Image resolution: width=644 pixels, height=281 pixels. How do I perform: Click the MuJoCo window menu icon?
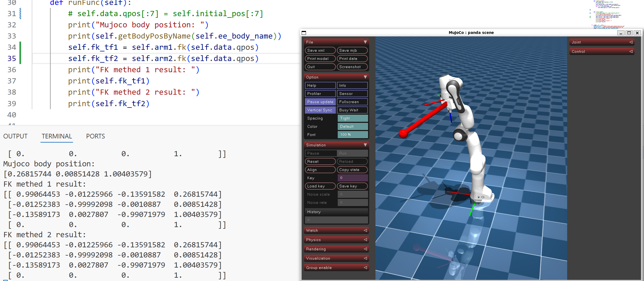coord(304,33)
